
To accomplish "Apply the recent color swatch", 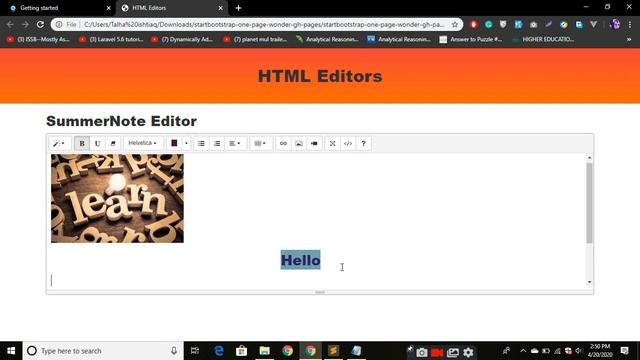I will click(174, 143).
